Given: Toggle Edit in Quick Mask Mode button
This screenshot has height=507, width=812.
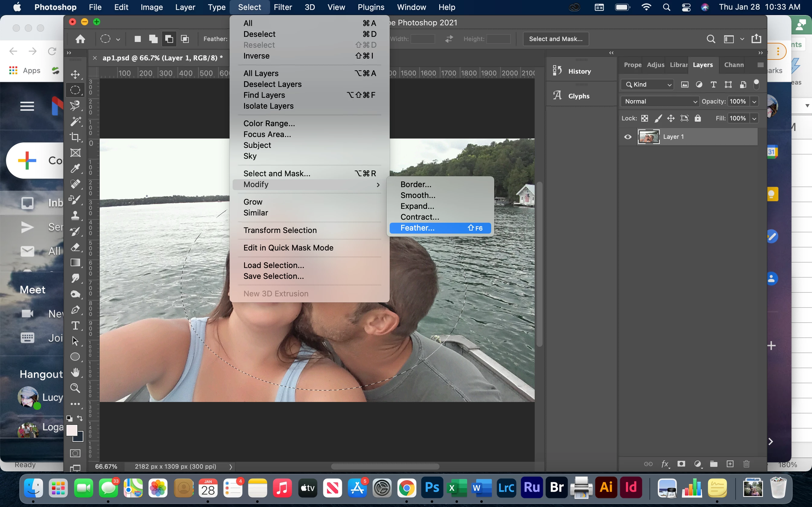Looking at the screenshot, I should tap(75, 453).
